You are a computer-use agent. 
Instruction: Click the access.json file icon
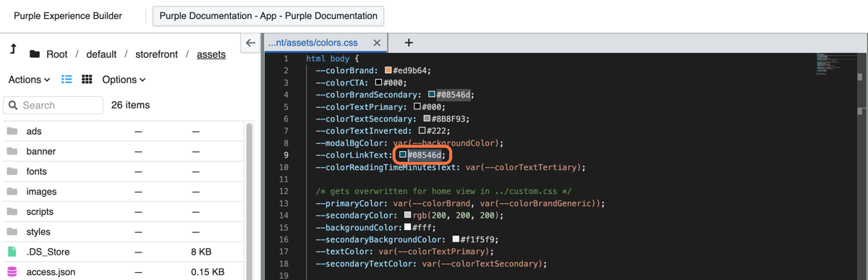click(x=12, y=272)
